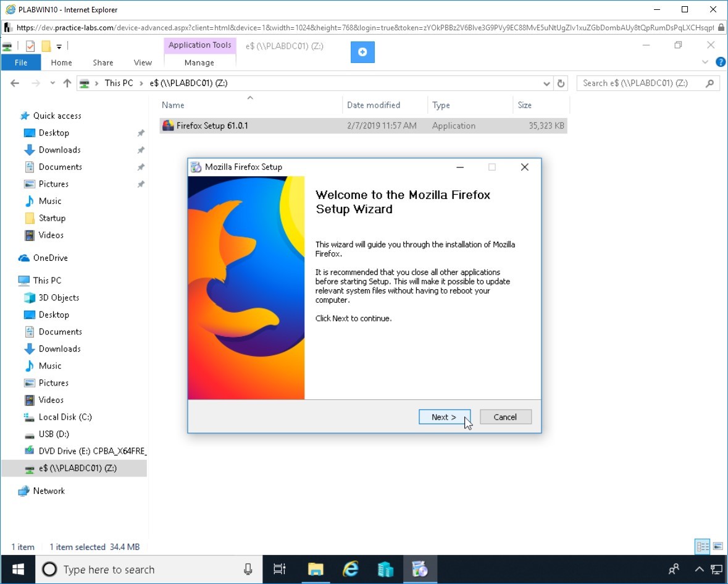Switch to large icons view layout
This screenshot has height=584, width=728.
pyautogui.click(x=718, y=546)
